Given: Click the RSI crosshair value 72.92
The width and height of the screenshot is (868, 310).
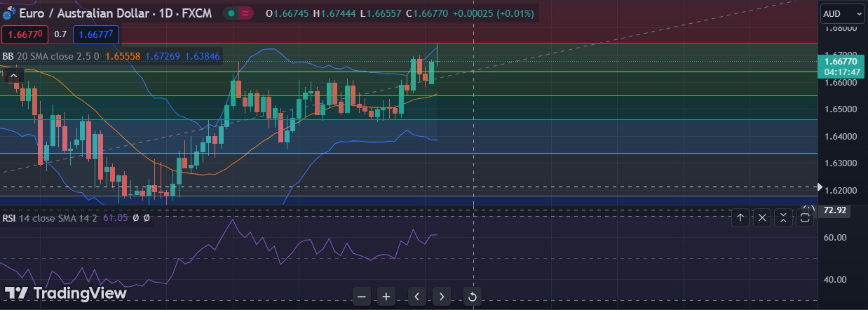Looking at the screenshot, I should (835, 210).
